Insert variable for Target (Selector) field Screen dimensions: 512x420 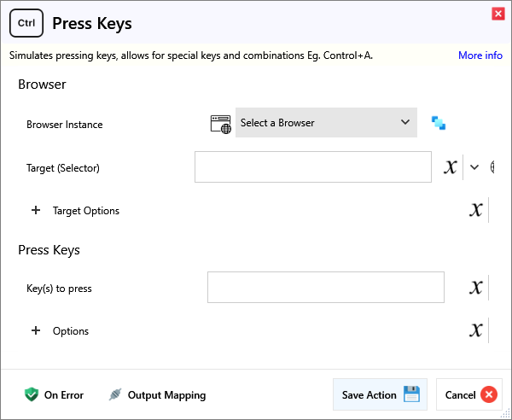[x=451, y=167]
